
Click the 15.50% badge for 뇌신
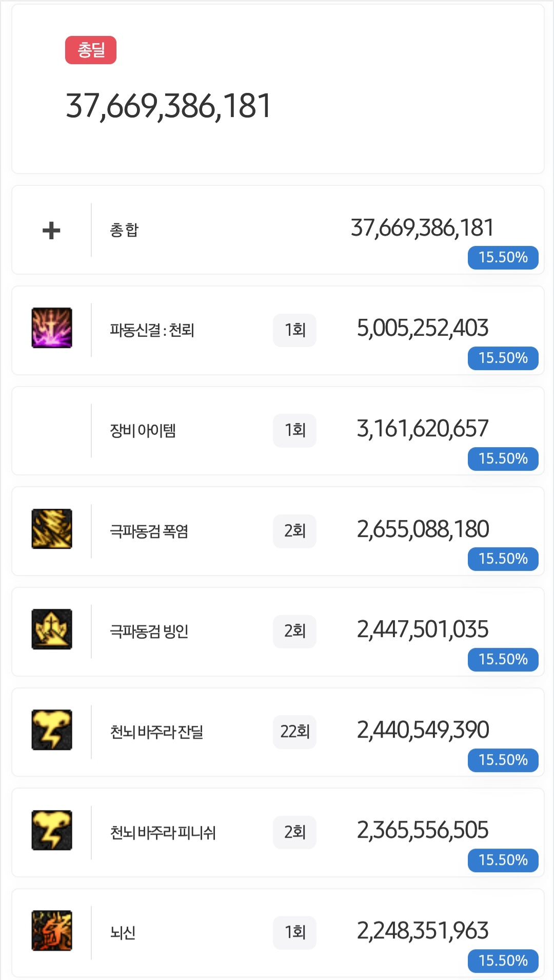click(x=503, y=960)
